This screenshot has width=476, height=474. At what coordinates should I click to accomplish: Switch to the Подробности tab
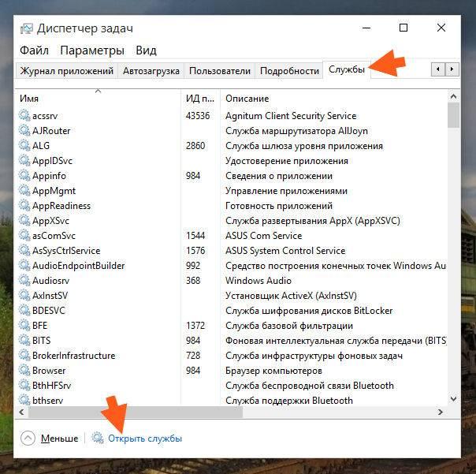pyautogui.click(x=289, y=71)
